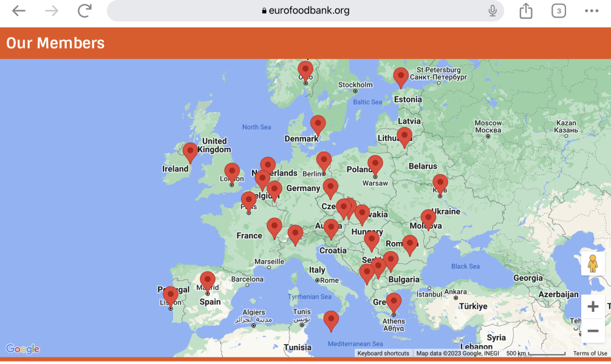611x364 pixels.
Task: Select the map pin over Berlin
Action: (324, 162)
